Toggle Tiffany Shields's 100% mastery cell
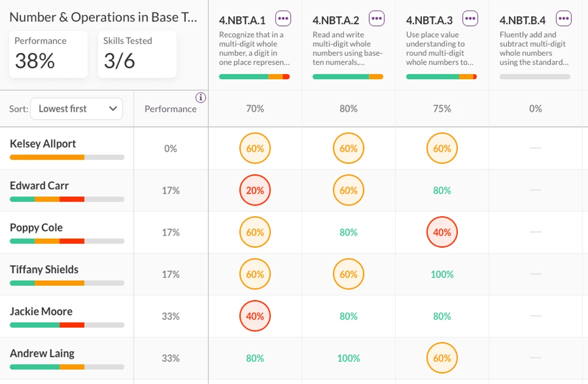The width and height of the screenshot is (588, 384). [x=442, y=274]
